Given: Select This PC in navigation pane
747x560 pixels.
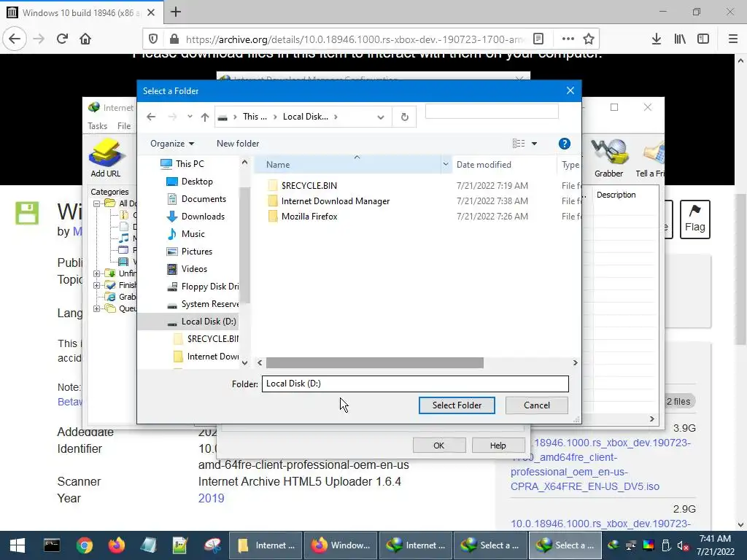Looking at the screenshot, I should pos(189,164).
